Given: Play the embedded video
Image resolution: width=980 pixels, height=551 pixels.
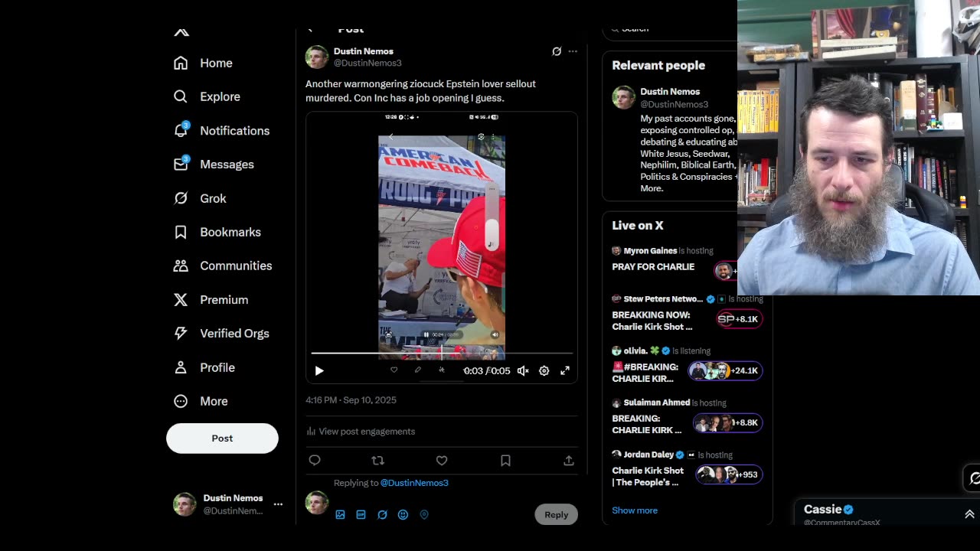Looking at the screenshot, I should click(x=319, y=370).
